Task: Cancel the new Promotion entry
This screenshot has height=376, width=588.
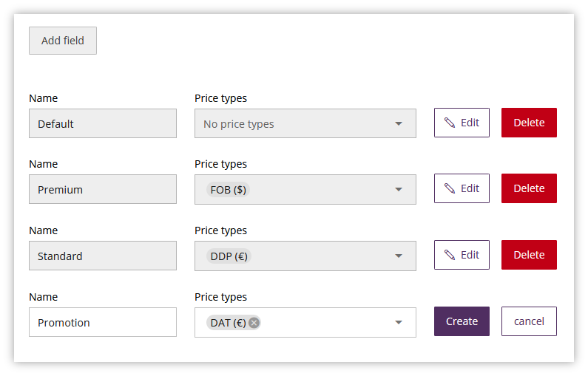Action: 529,321
